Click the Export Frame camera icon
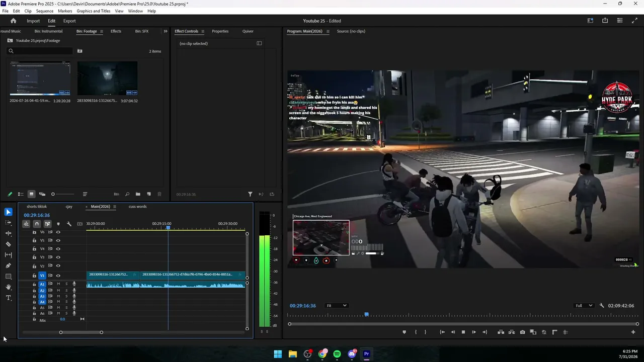This screenshot has height=362, width=644. (522, 332)
